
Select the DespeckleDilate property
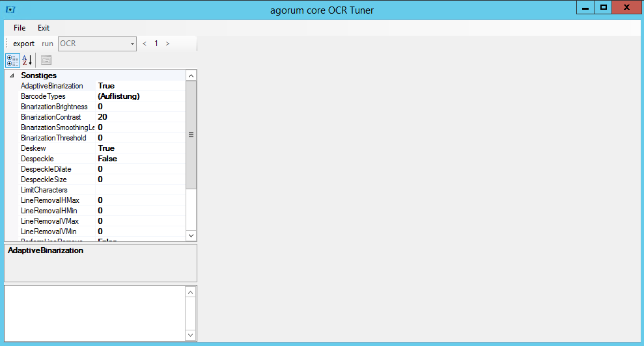[46, 169]
